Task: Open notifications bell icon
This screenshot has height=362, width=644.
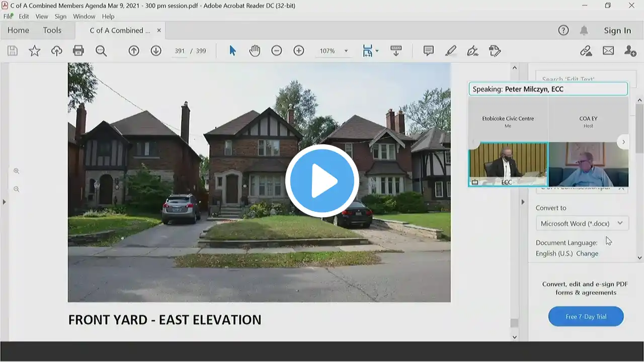Action: click(584, 31)
